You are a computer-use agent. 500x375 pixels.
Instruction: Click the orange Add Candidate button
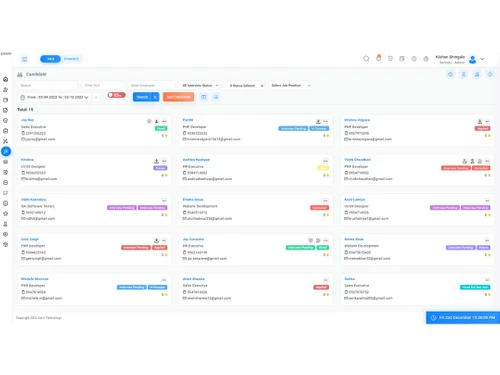[x=179, y=97]
